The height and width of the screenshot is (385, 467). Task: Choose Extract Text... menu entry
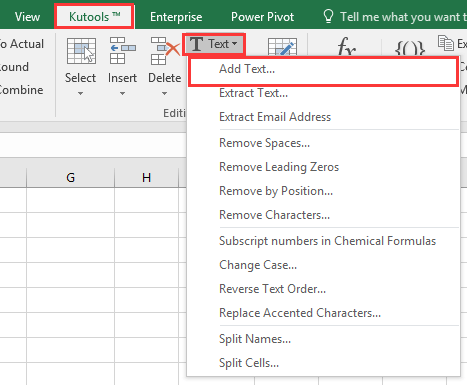pyautogui.click(x=323, y=93)
